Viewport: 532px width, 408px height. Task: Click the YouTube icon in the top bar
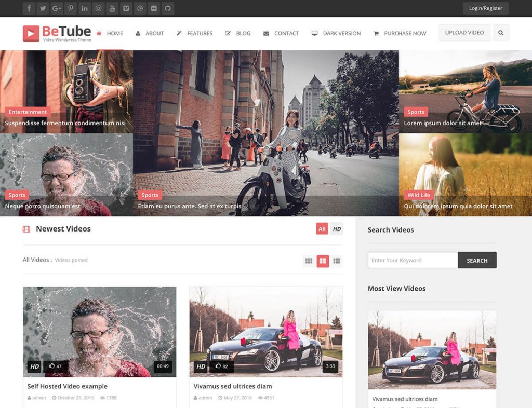(113, 8)
